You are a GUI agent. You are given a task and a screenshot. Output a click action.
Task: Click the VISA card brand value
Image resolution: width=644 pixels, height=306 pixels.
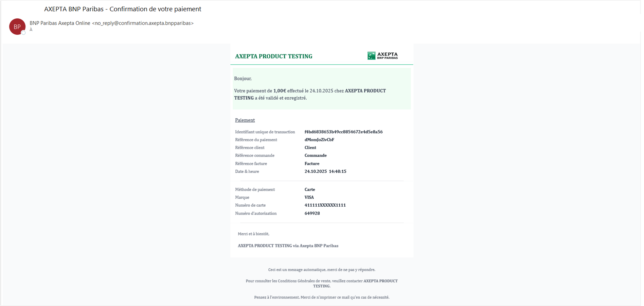click(x=309, y=197)
